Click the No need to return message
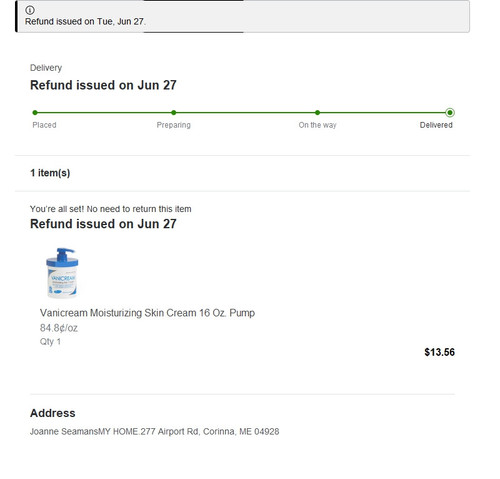The image size is (500, 479). click(x=111, y=209)
